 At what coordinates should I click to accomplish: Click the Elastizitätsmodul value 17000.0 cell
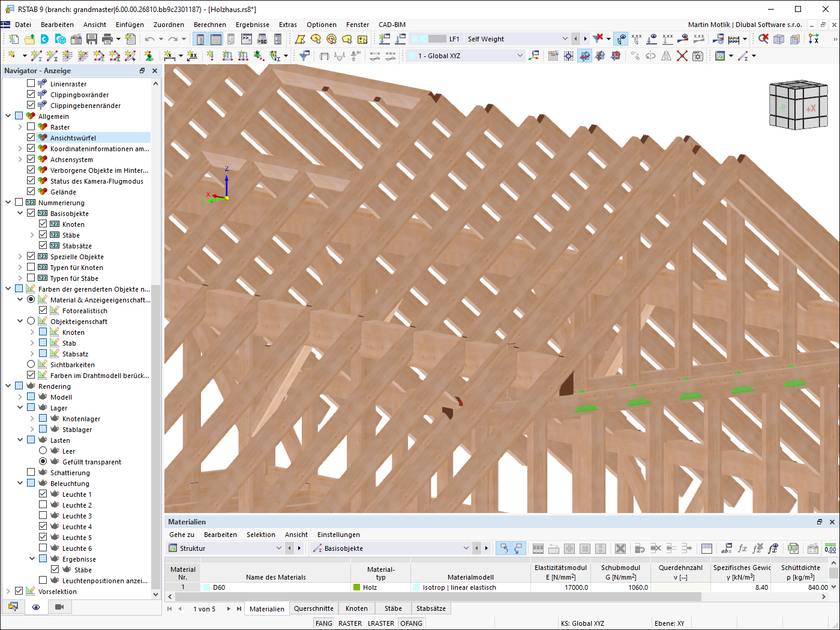click(x=561, y=587)
